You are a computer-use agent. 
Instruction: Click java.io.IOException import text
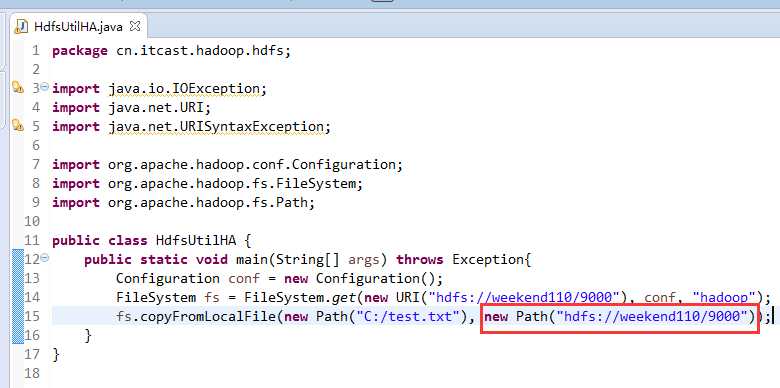coord(184,89)
